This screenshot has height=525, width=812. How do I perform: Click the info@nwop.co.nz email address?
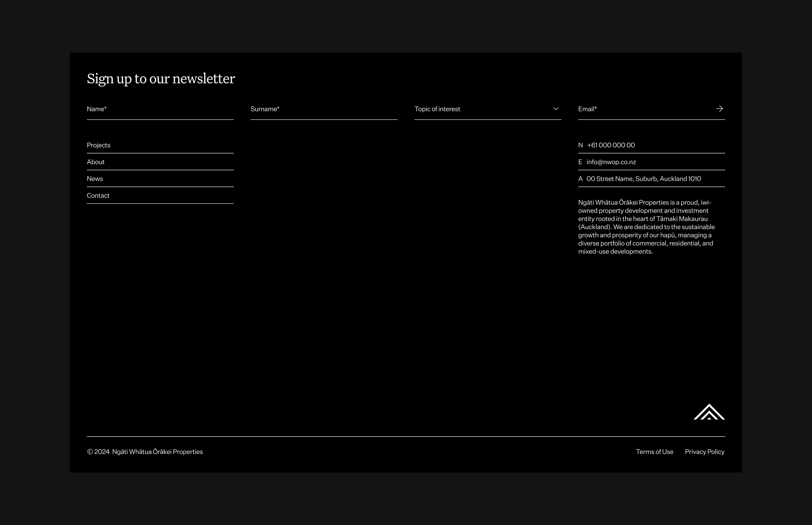tap(611, 162)
